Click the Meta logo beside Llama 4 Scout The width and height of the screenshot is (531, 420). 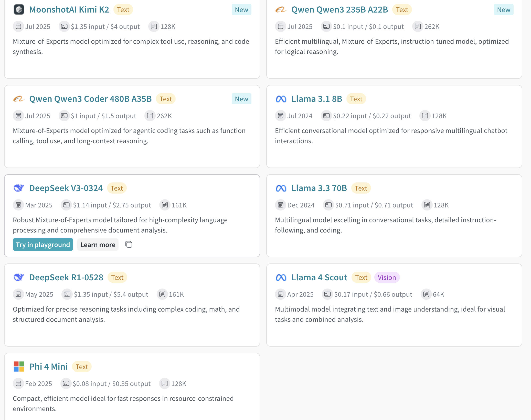[x=281, y=278]
